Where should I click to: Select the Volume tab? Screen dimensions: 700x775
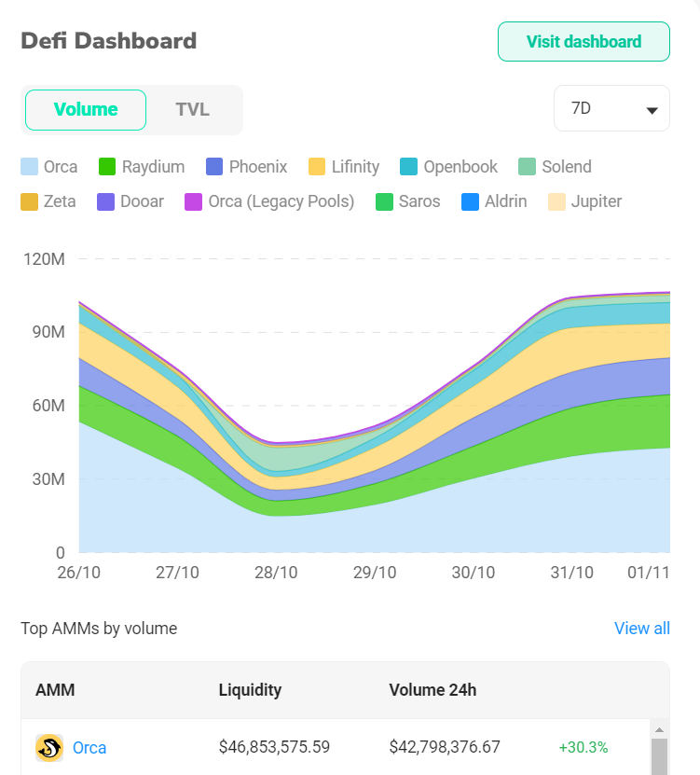(86, 110)
